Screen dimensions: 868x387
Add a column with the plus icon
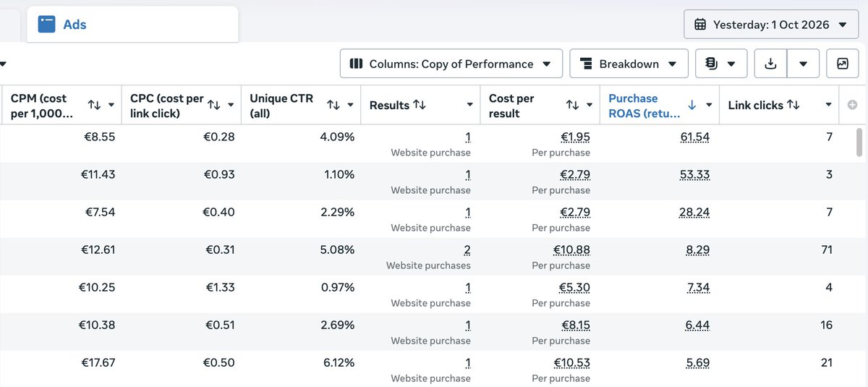(852, 105)
